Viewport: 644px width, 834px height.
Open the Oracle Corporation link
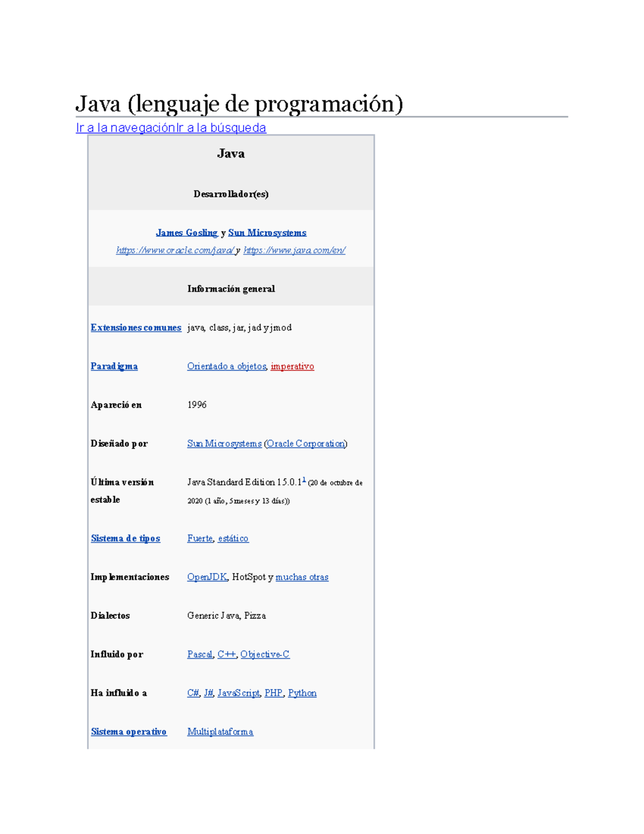tap(306, 444)
